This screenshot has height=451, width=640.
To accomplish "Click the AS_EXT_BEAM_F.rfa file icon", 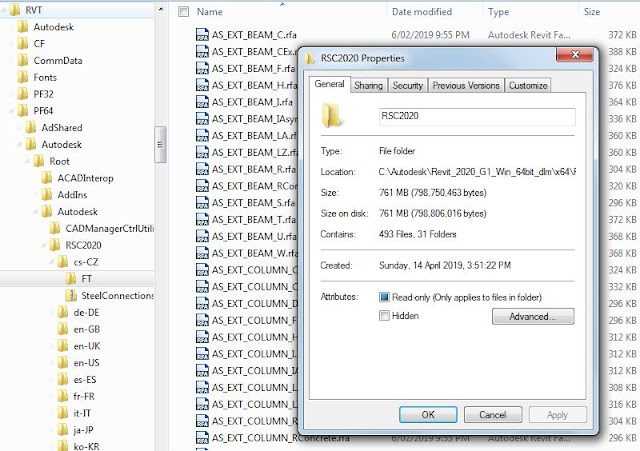I will pos(202,68).
